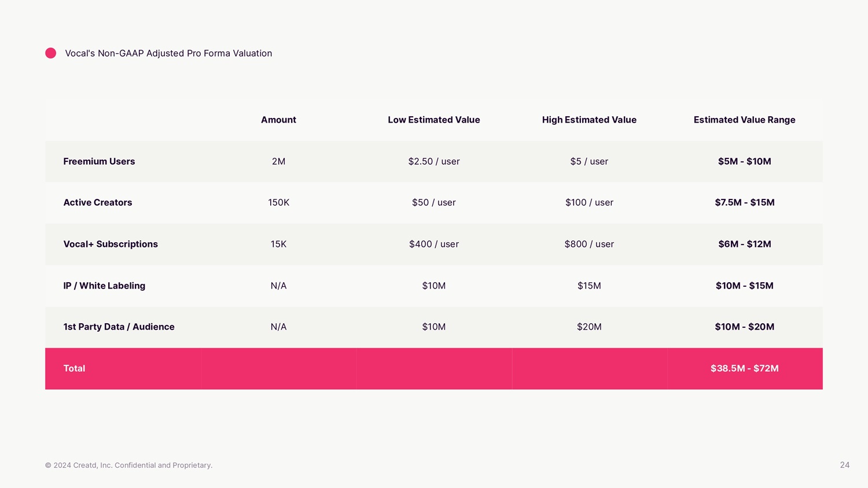
Task: Select the Low Estimated Value header
Action: pos(433,120)
